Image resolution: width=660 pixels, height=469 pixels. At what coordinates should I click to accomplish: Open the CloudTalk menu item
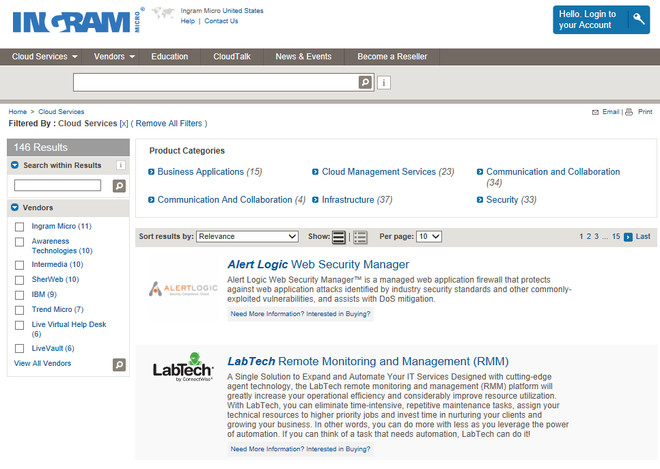coord(232,56)
